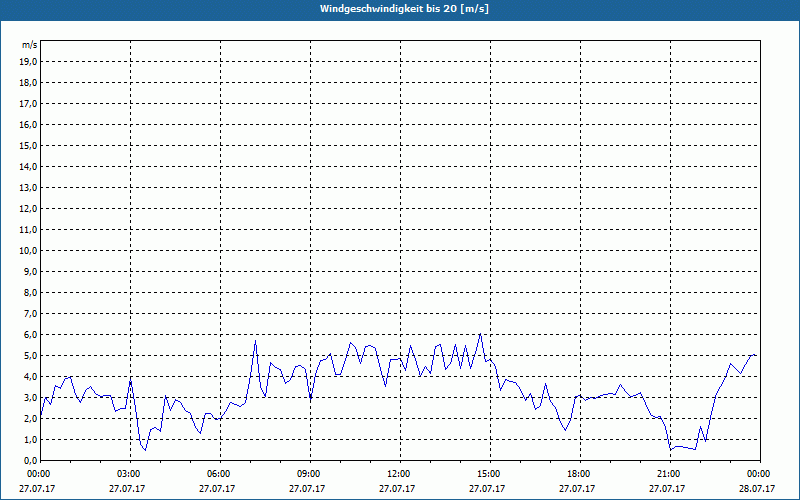800x500 pixels.
Task: Select the y-axis value 9,0
Action: [30, 271]
